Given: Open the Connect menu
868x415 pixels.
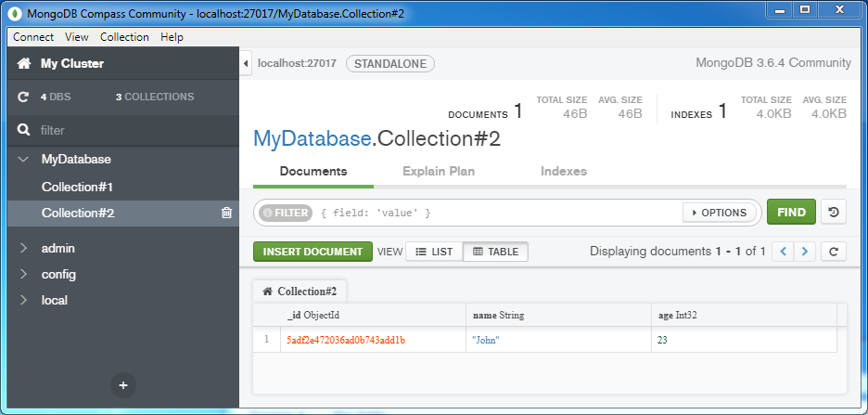Looking at the screenshot, I should tap(33, 37).
